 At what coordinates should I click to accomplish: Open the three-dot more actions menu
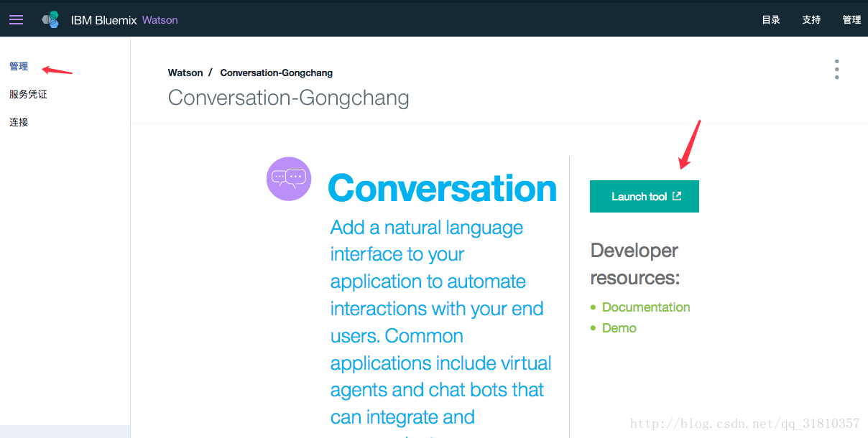pos(836,69)
